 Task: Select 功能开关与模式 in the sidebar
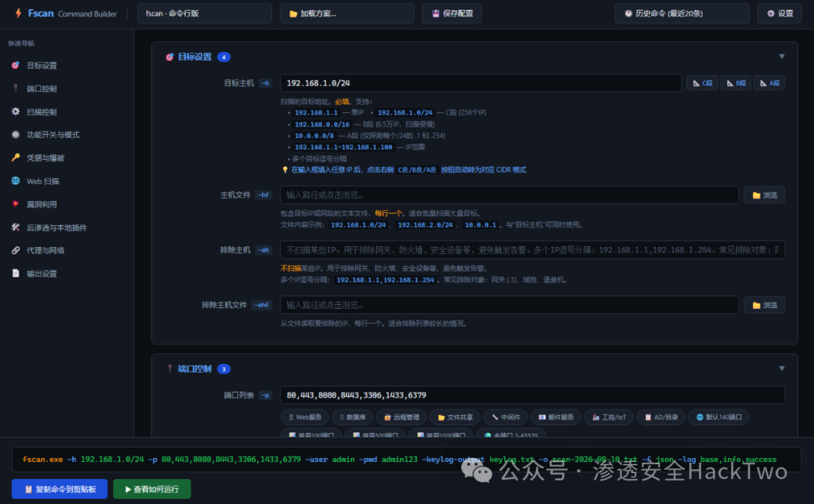tap(45, 135)
